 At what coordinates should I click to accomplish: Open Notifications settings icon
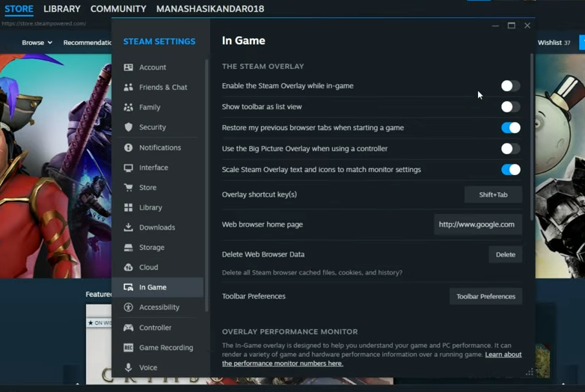click(128, 147)
